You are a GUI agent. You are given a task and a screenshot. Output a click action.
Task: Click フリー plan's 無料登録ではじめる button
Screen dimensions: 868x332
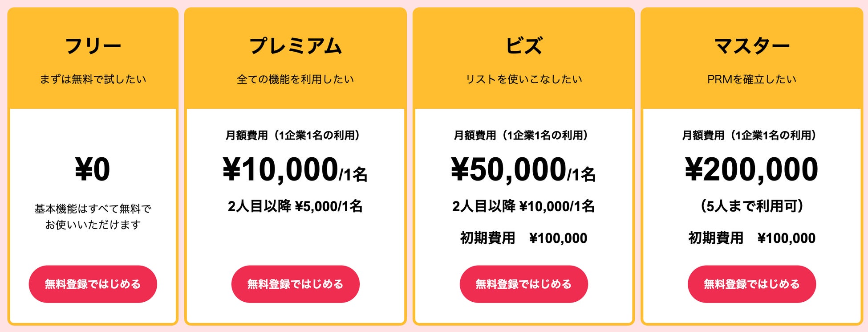(93, 284)
